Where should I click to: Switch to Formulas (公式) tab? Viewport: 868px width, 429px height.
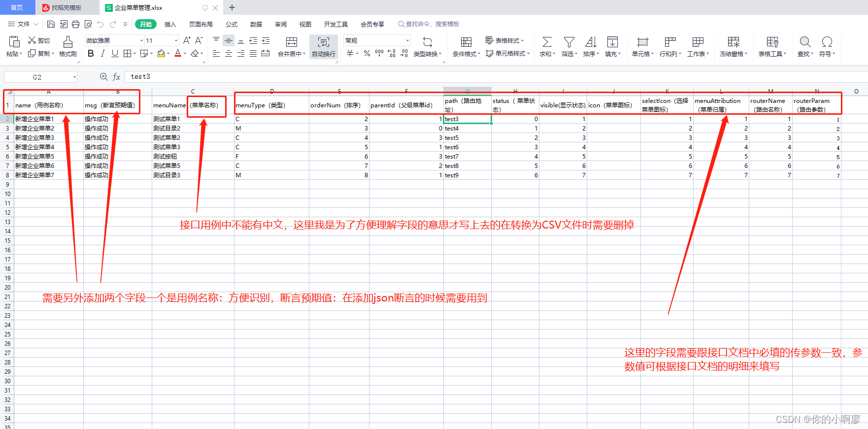pyautogui.click(x=232, y=24)
